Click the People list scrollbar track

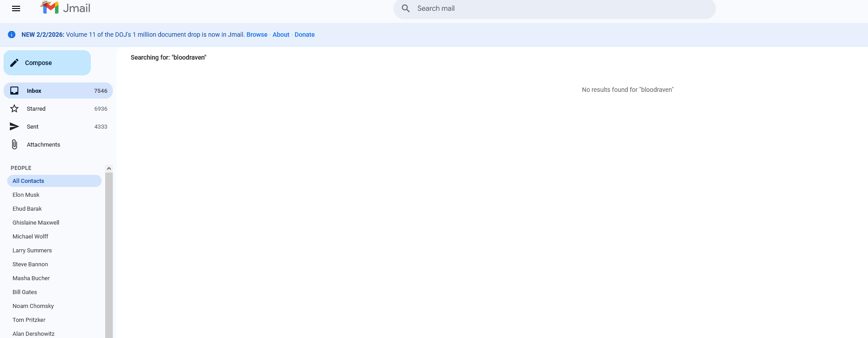pyautogui.click(x=109, y=255)
